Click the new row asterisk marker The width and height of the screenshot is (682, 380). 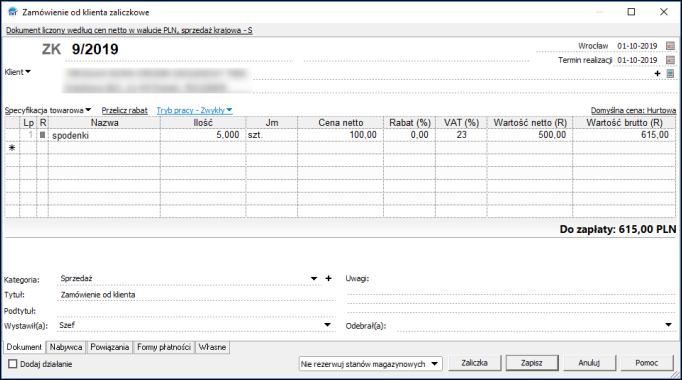tap(12, 148)
